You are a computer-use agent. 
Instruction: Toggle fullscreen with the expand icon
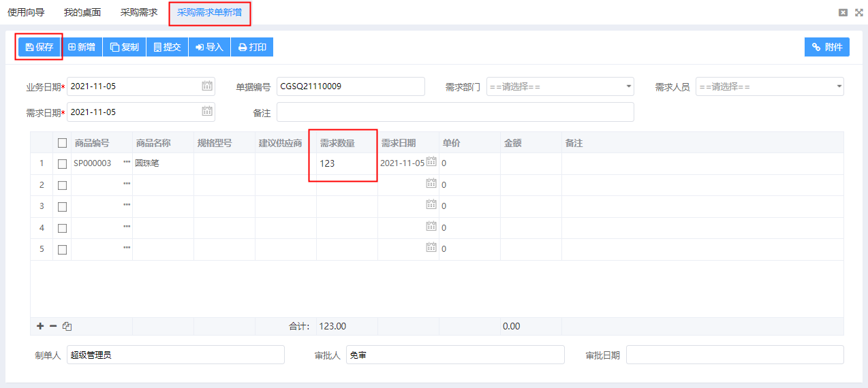point(858,12)
